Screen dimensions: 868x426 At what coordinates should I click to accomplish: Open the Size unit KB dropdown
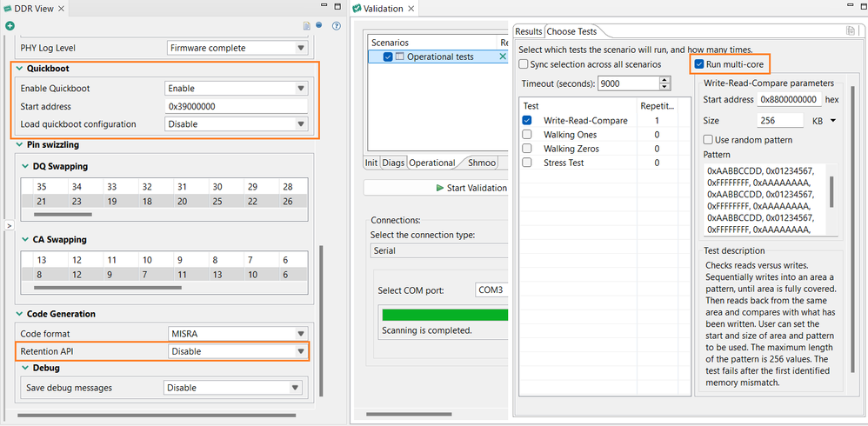pos(824,121)
